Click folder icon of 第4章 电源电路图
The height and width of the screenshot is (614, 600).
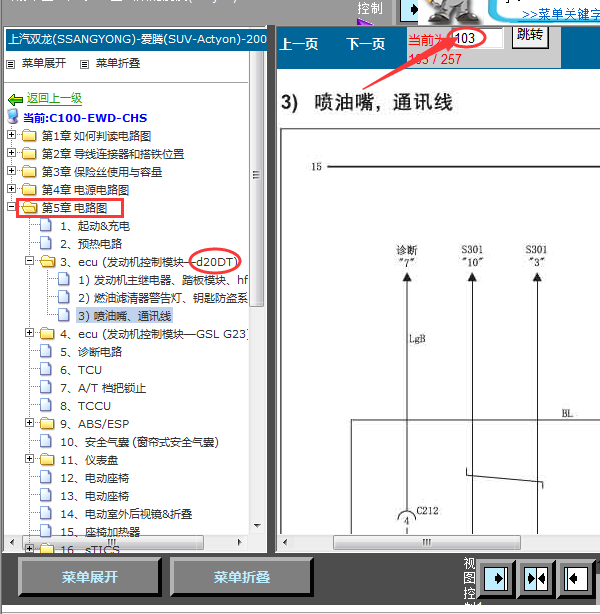coord(29,190)
